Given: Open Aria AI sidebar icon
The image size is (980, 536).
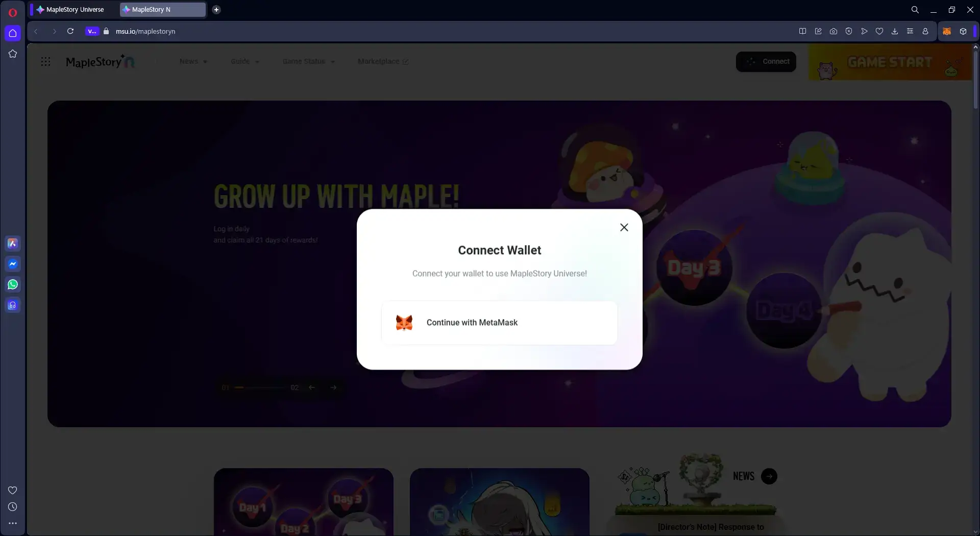Looking at the screenshot, I should [13, 243].
